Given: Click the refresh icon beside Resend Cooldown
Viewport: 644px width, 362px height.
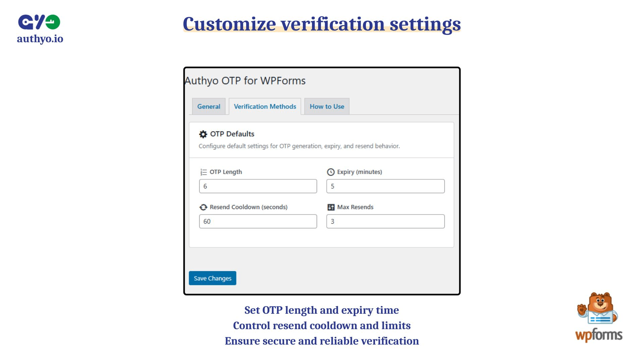Looking at the screenshot, I should pyautogui.click(x=203, y=207).
